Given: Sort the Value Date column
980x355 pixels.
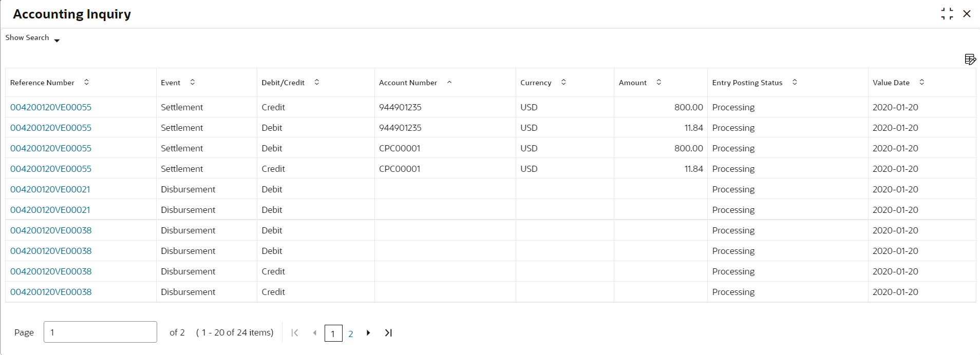Looking at the screenshot, I should pyautogui.click(x=922, y=82).
